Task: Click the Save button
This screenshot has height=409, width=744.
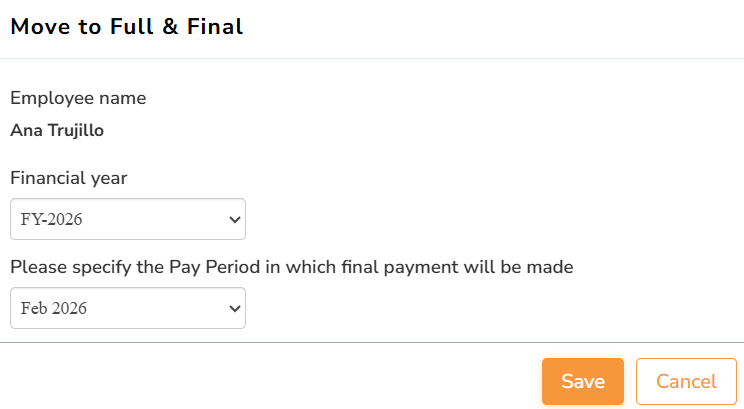Action: (582, 381)
